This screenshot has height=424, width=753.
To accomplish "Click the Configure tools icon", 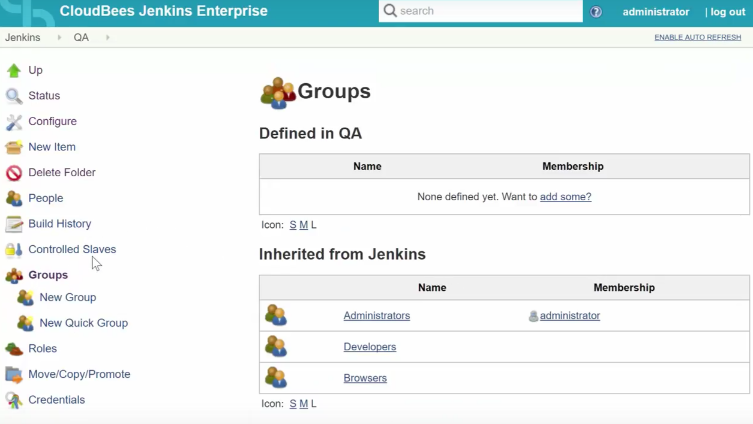I will click(x=13, y=122).
